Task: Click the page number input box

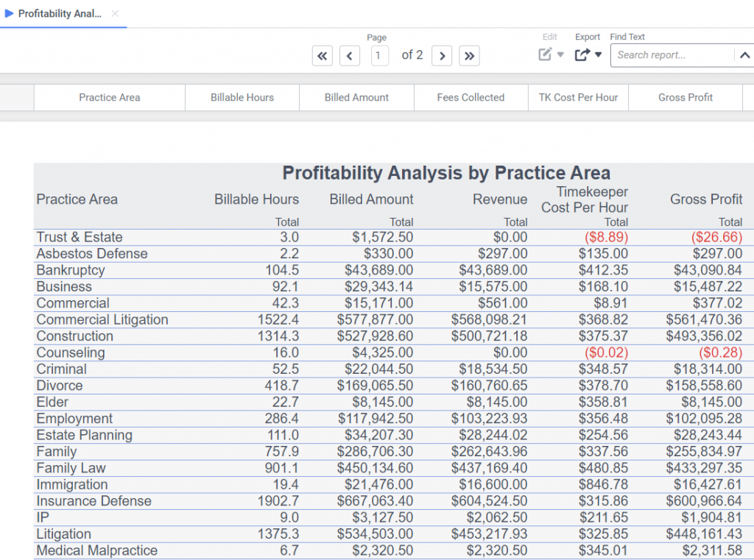Action: click(x=380, y=55)
